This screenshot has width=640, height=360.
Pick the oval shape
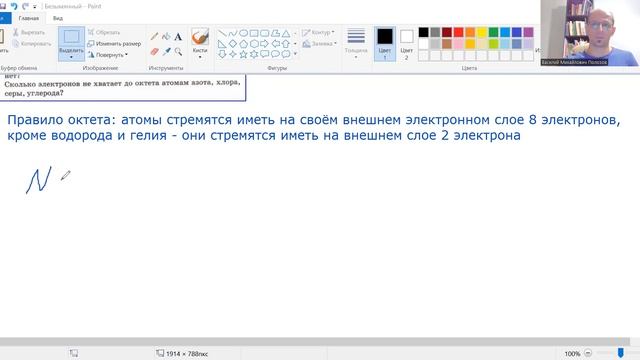pyautogui.click(x=243, y=33)
